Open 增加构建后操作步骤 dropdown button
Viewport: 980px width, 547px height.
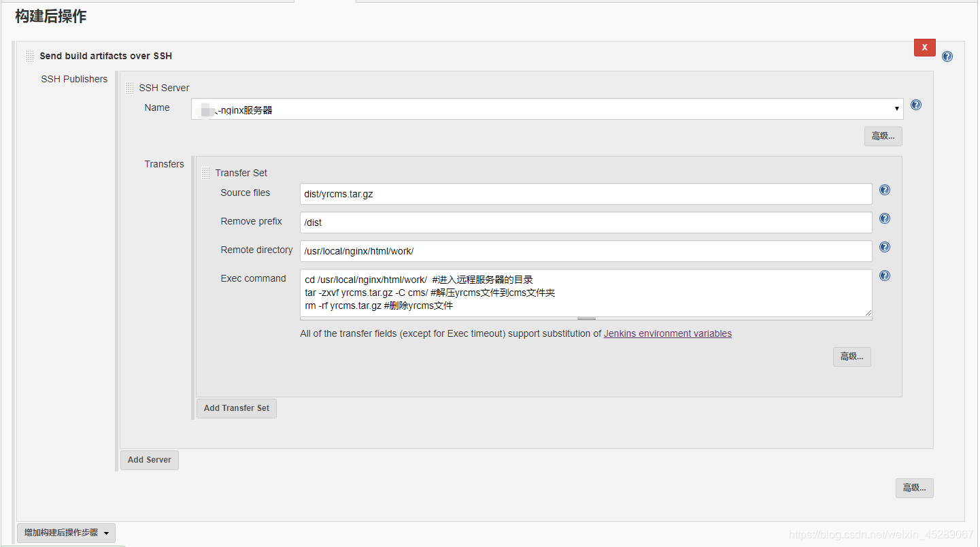coord(66,533)
